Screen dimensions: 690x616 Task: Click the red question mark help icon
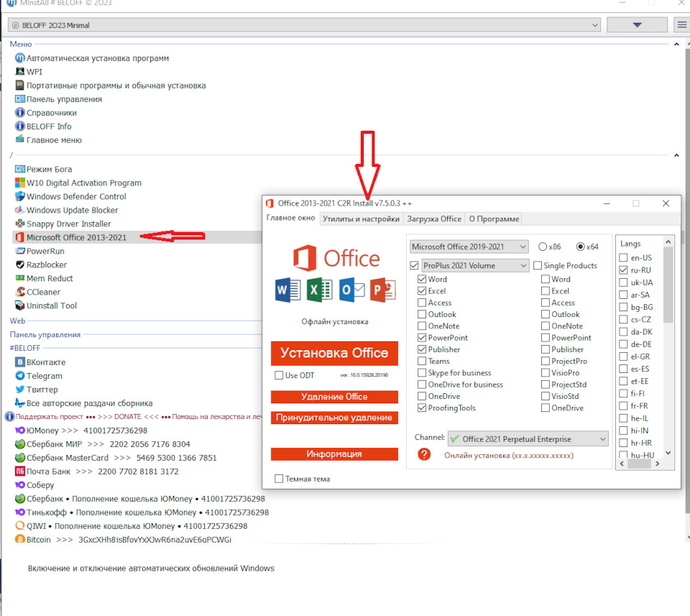[x=424, y=454]
